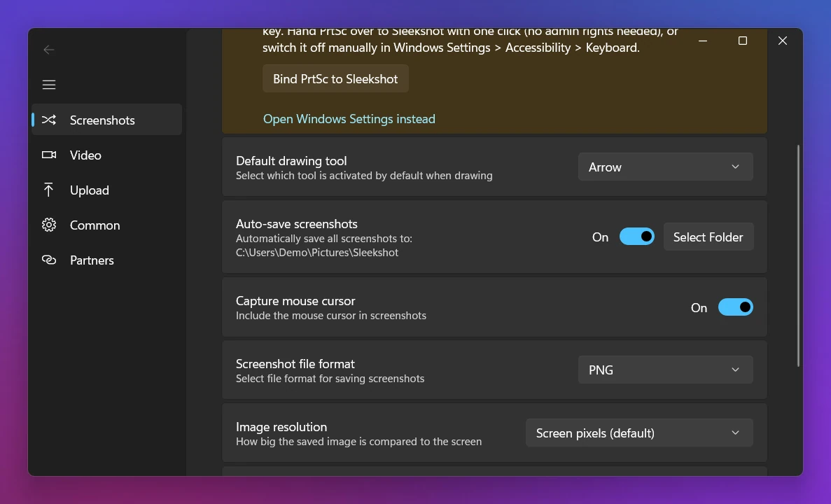Open the Default drawing tool dropdown
The width and height of the screenshot is (831, 504).
click(665, 167)
